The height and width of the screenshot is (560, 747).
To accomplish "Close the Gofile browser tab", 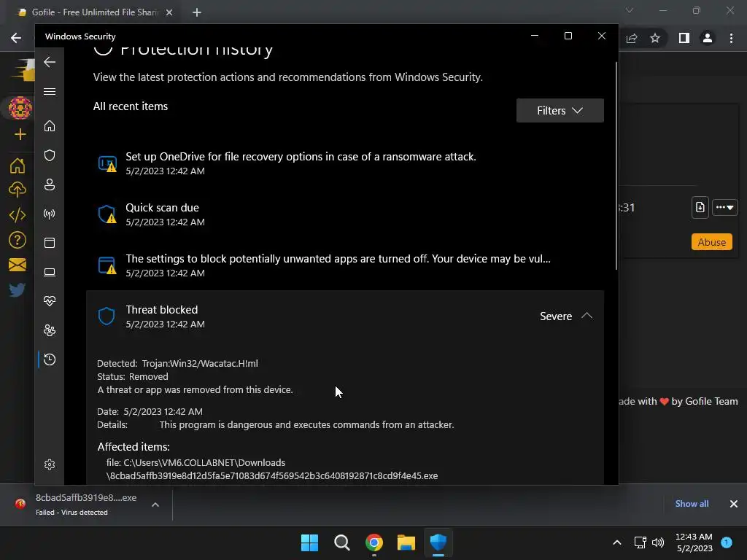I will tap(169, 12).
